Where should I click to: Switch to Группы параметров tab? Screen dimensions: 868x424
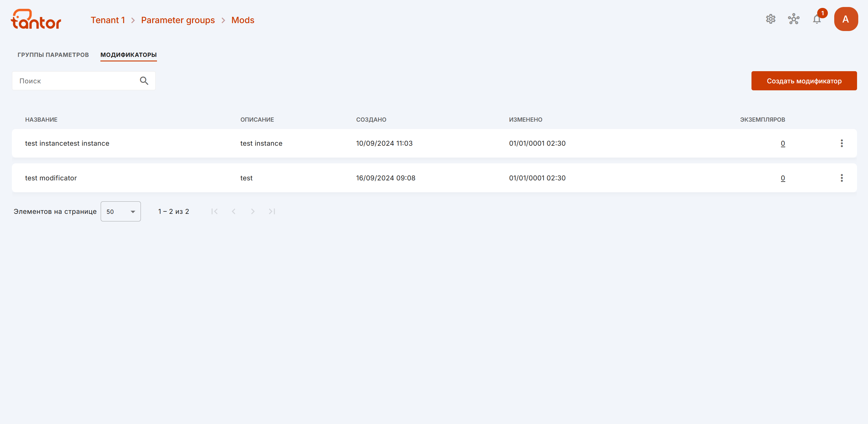point(53,55)
